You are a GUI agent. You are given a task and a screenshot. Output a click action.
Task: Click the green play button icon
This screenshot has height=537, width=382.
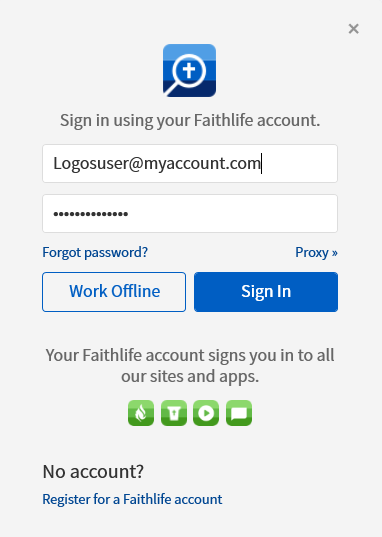point(206,413)
